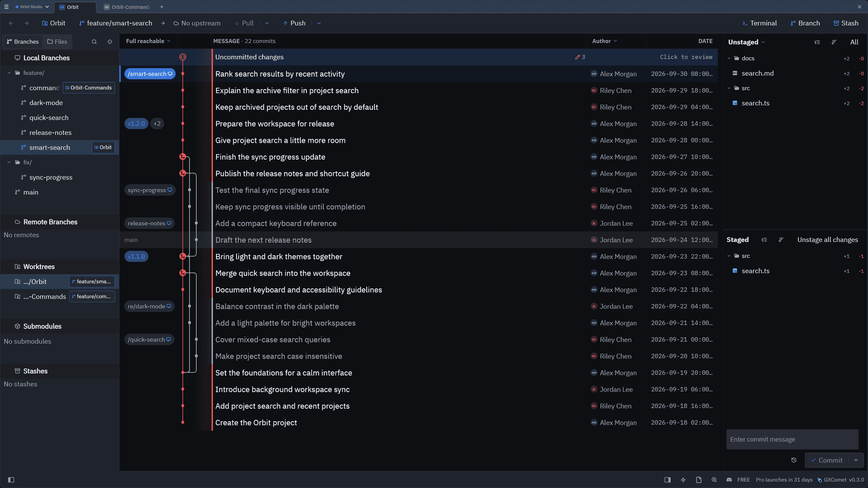868x488 pixels.
Task: Open the search icon in the branches sidebar
Action: [x=94, y=42]
